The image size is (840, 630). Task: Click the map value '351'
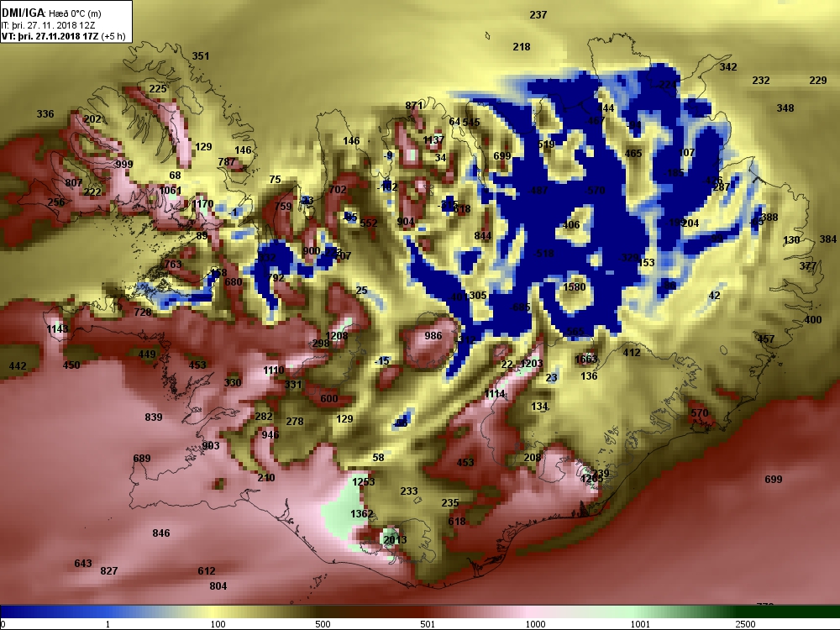pos(201,56)
